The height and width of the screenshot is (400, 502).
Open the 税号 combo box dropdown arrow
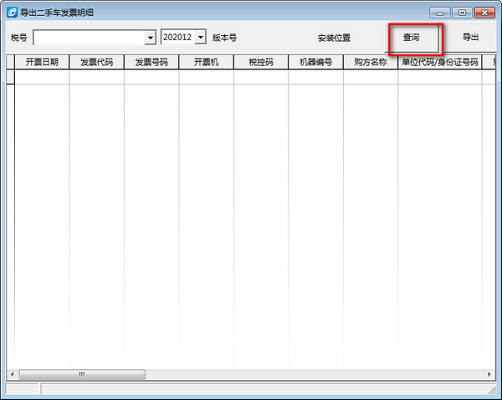150,38
